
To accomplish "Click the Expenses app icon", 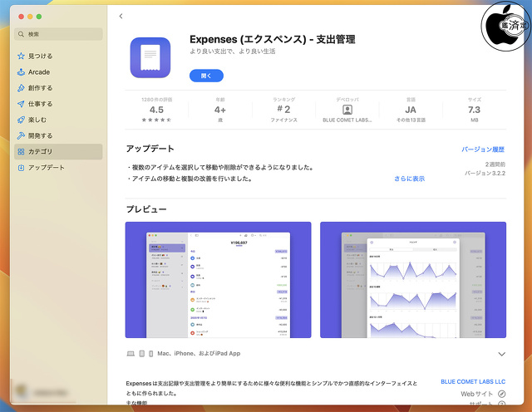I will pos(150,57).
